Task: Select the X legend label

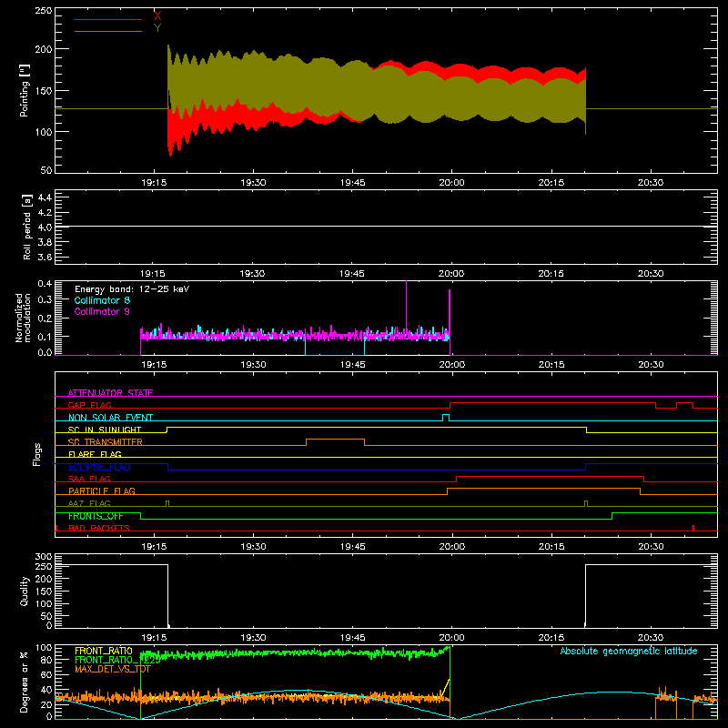Action: 157,16
